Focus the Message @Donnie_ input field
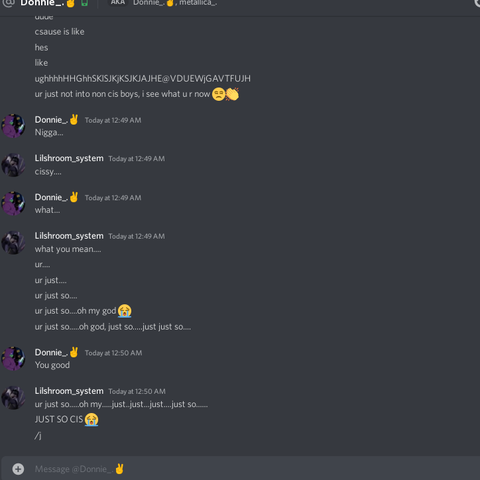This screenshot has width=480, height=480. [x=253, y=469]
